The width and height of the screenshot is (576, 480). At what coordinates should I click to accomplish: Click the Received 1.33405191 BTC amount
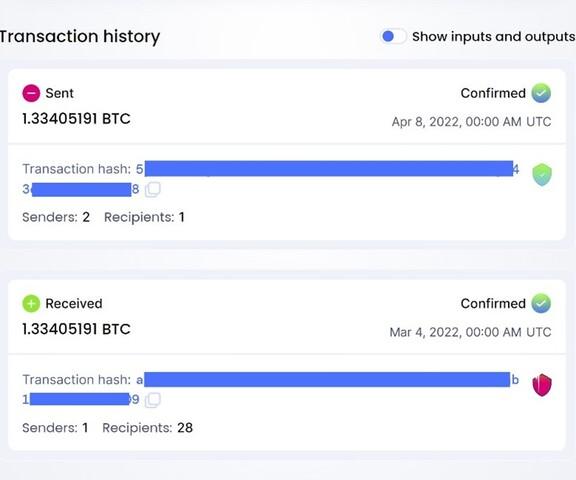76,329
